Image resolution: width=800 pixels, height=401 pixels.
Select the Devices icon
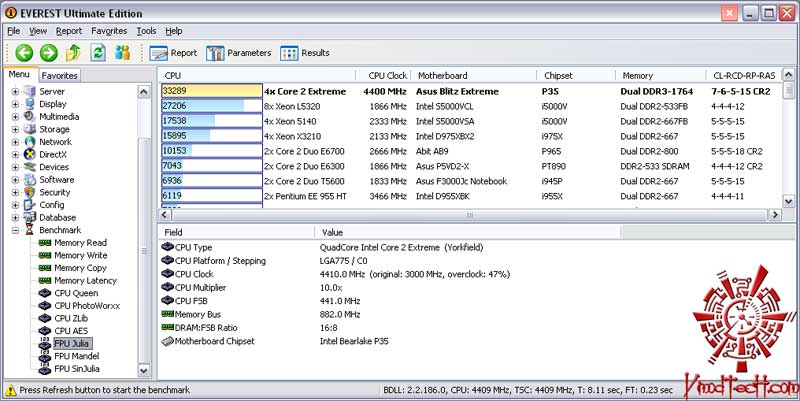[30, 167]
